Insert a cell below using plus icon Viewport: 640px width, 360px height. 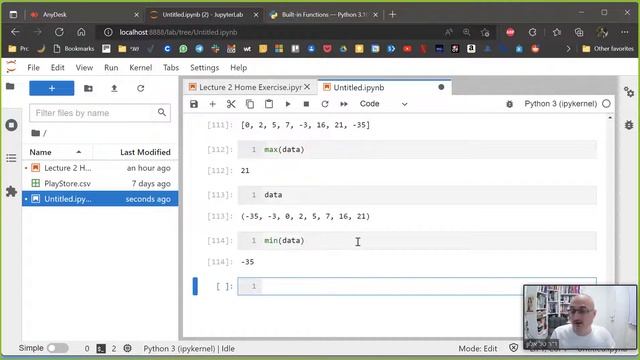pyautogui.click(x=212, y=104)
